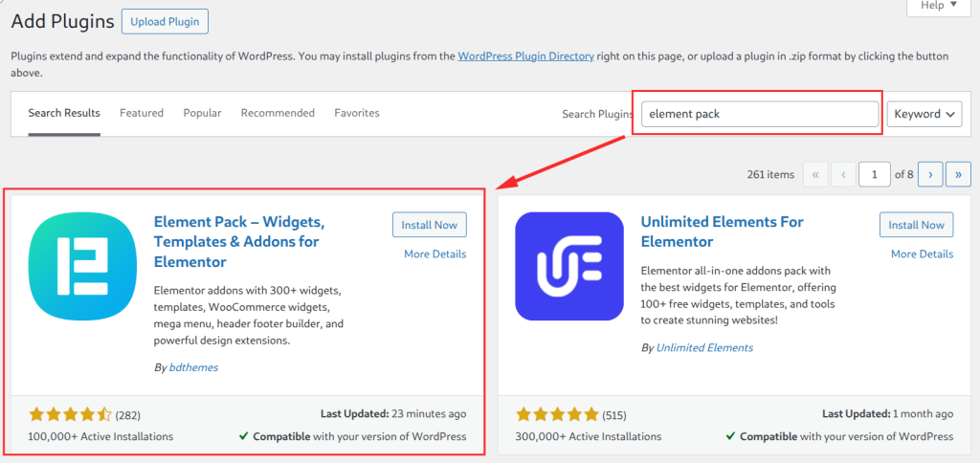Click the Unlimited Elements plugin logo icon
Viewport: 980px width, 463px height.
tap(569, 266)
